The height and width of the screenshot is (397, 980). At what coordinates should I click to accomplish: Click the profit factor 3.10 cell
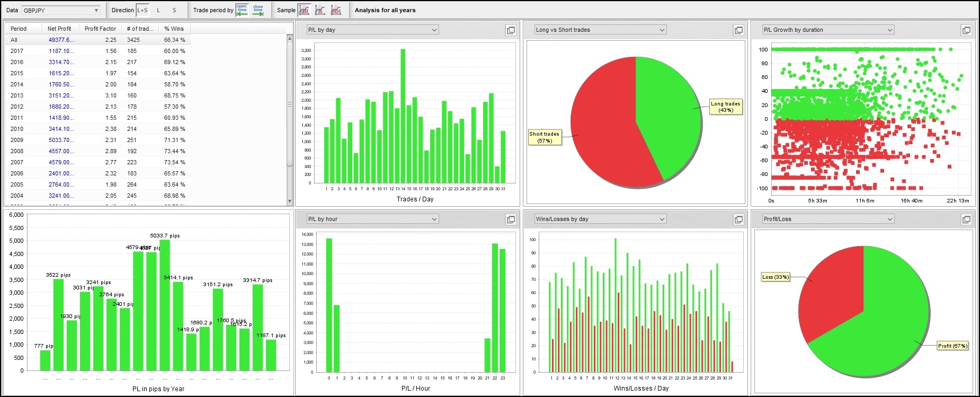pyautogui.click(x=111, y=95)
